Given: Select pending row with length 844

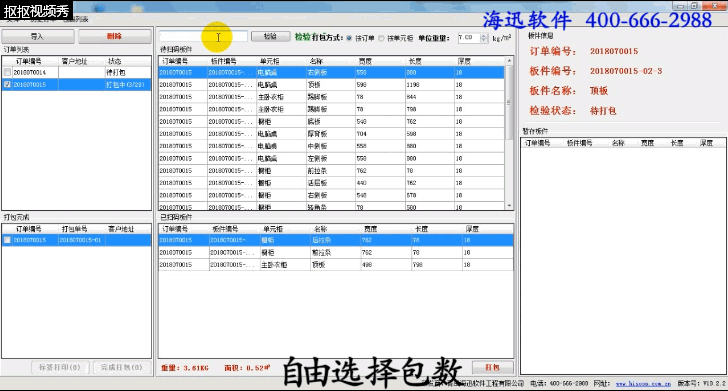Looking at the screenshot, I should point(332,97).
